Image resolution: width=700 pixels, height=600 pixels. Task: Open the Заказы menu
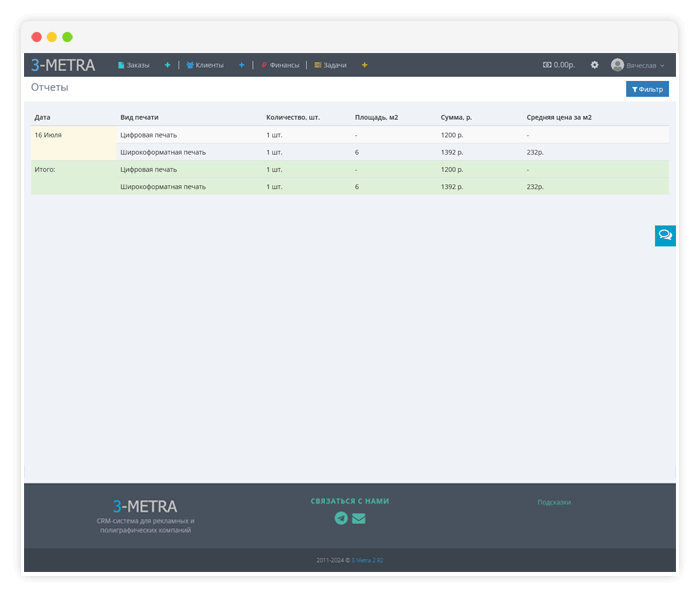point(133,65)
